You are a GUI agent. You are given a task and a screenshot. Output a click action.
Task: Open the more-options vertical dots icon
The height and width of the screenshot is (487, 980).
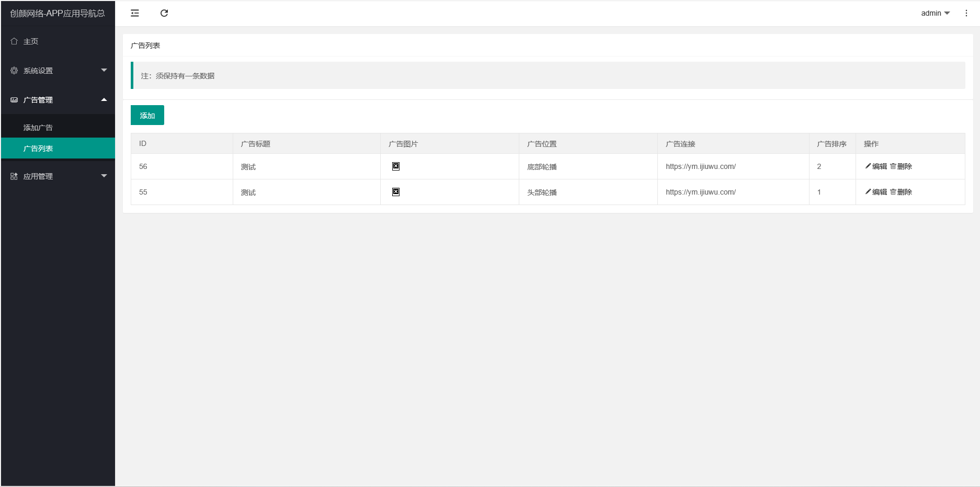click(966, 13)
